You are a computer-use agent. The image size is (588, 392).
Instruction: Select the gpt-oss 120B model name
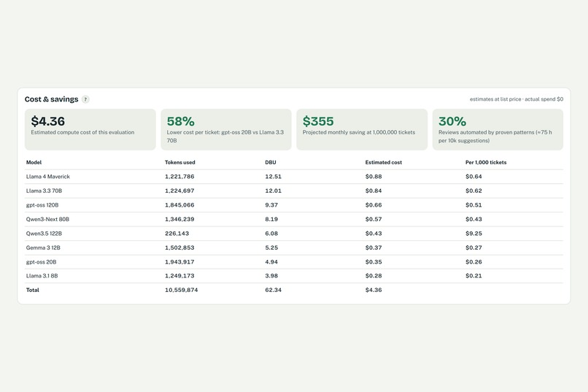(42, 205)
